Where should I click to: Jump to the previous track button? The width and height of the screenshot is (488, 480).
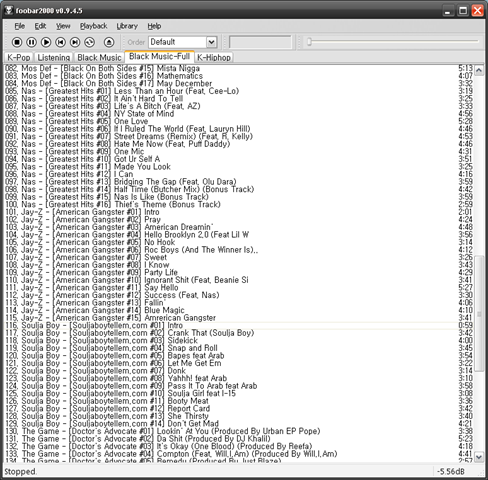tap(60, 42)
